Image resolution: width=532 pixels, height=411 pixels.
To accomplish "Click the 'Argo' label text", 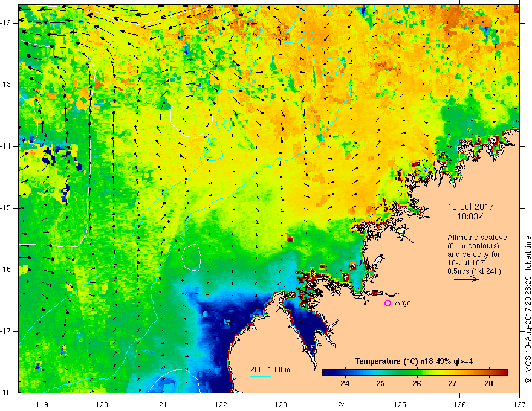I will [403, 303].
